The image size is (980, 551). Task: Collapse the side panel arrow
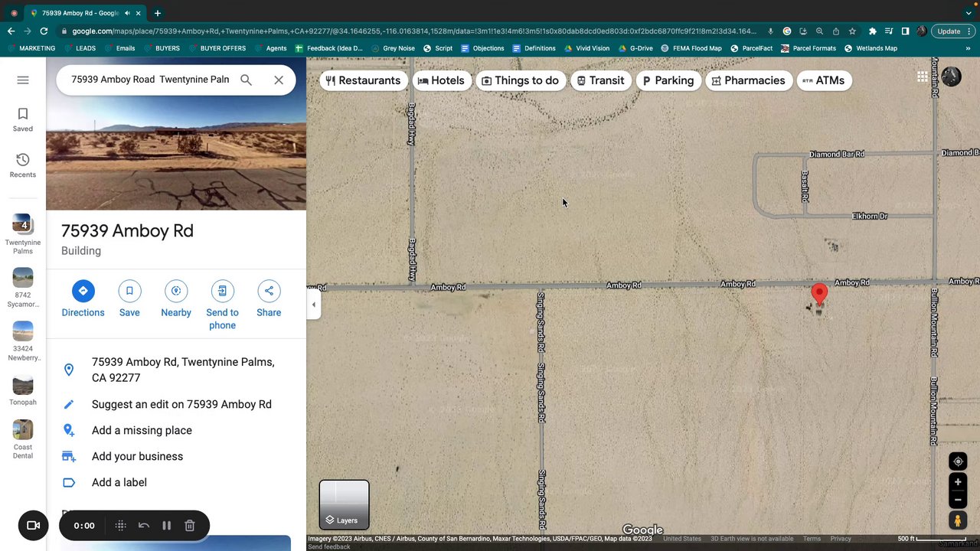(313, 305)
